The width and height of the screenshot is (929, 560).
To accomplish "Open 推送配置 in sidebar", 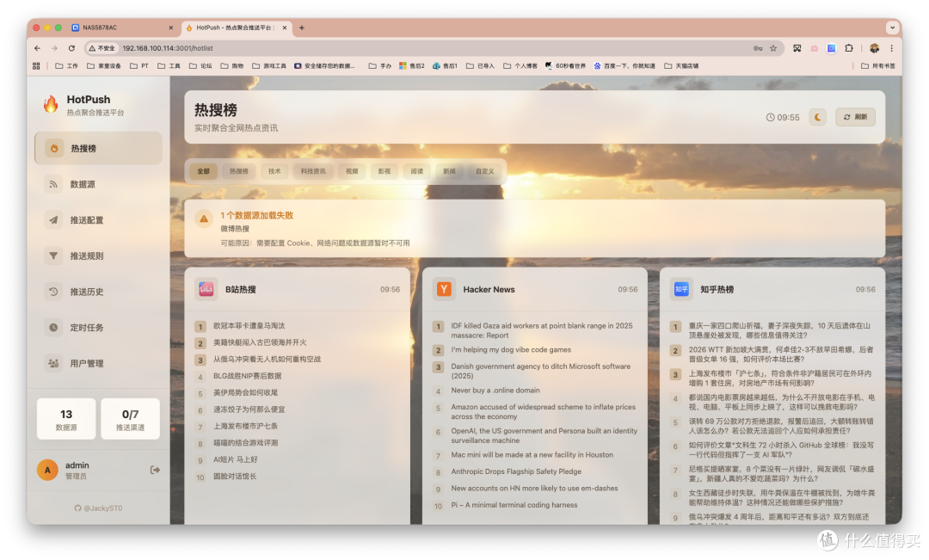I will click(x=98, y=220).
